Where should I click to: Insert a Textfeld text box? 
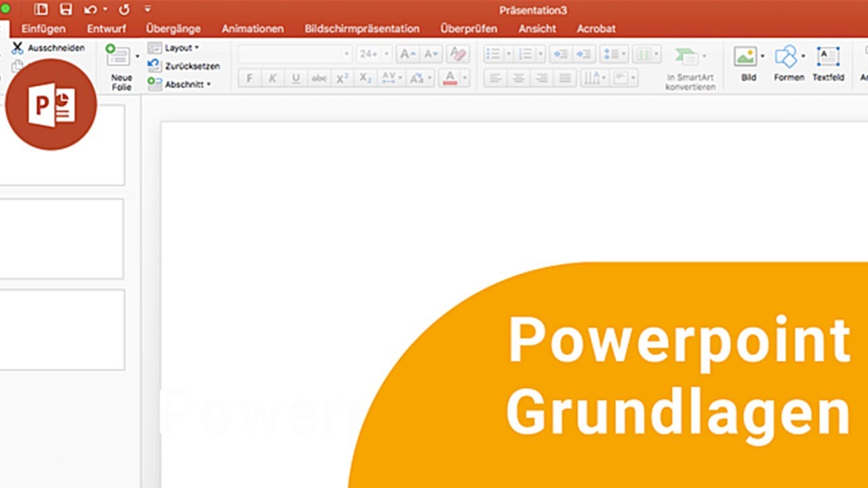pyautogui.click(x=828, y=56)
